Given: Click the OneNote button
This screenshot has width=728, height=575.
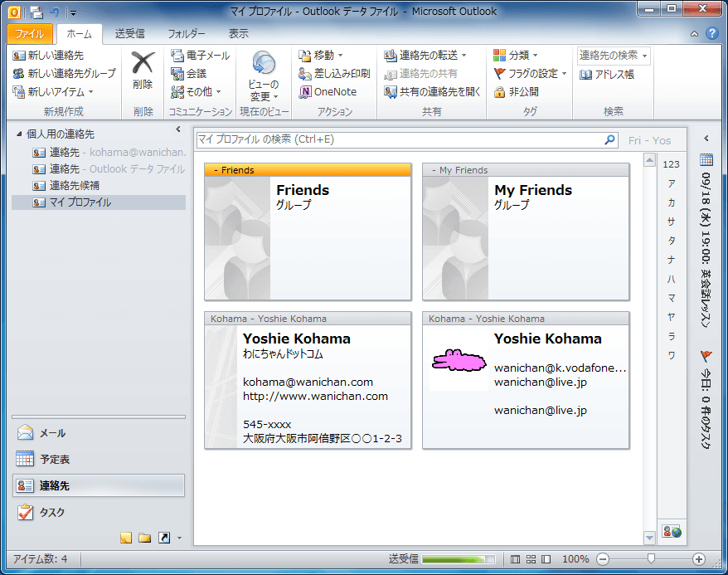Looking at the screenshot, I should 328,92.
